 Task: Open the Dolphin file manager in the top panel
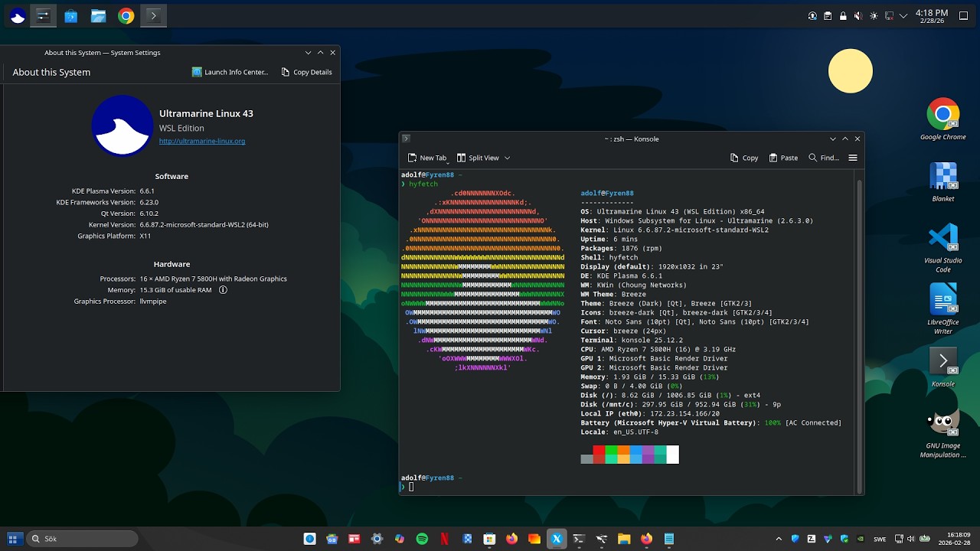click(98, 15)
